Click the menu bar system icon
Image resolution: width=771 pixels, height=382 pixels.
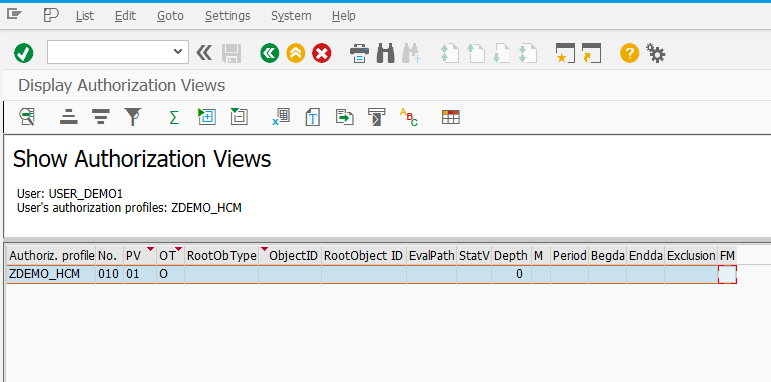tap(14, 14)
